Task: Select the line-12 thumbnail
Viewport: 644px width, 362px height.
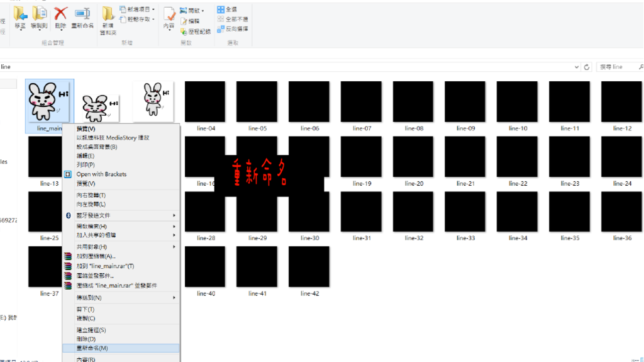Action: coord(621,101)
